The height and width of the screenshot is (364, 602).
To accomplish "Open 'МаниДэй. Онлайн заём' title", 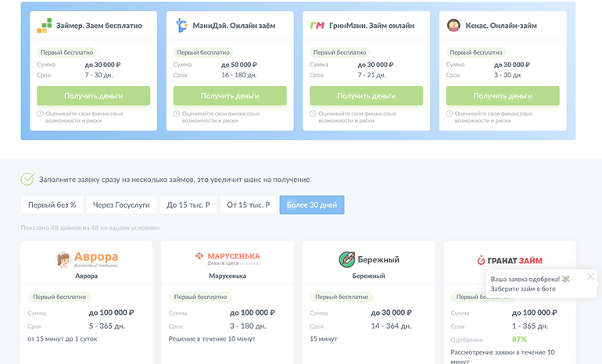I will pos(234,26).
